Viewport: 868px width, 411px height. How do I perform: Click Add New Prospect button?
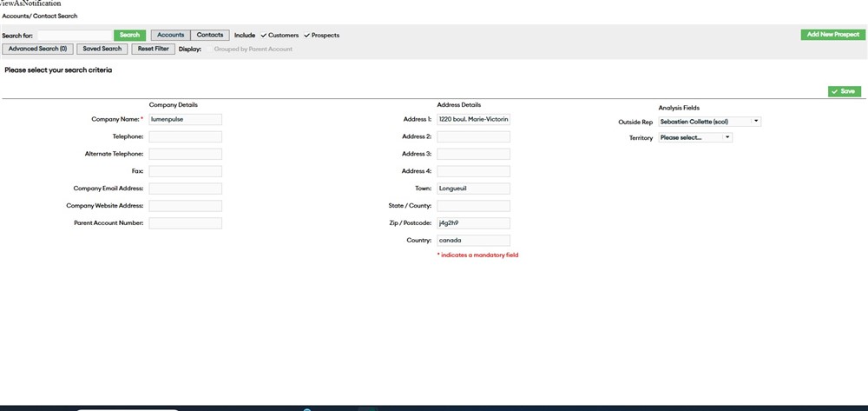coord(832,35)
